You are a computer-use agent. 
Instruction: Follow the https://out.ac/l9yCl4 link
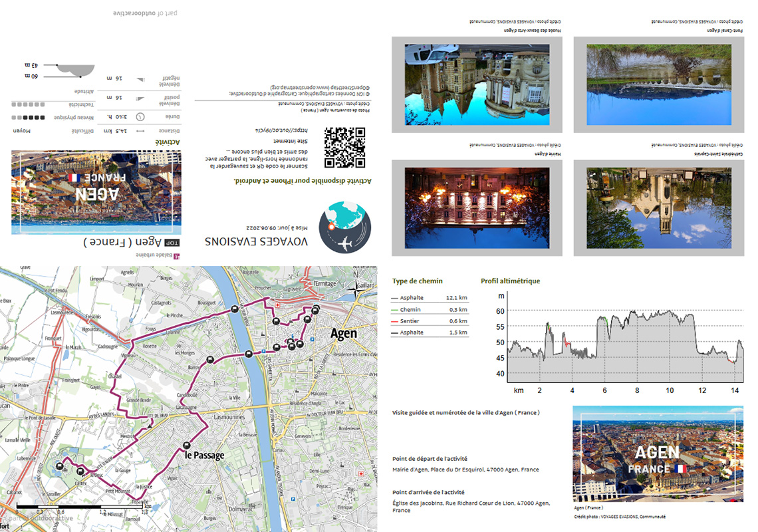pos(281,130)
